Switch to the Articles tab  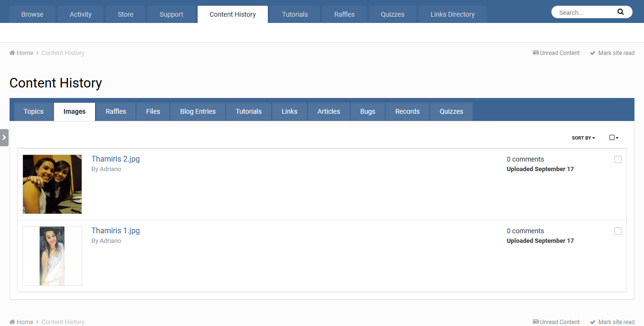tap(329, 111)
